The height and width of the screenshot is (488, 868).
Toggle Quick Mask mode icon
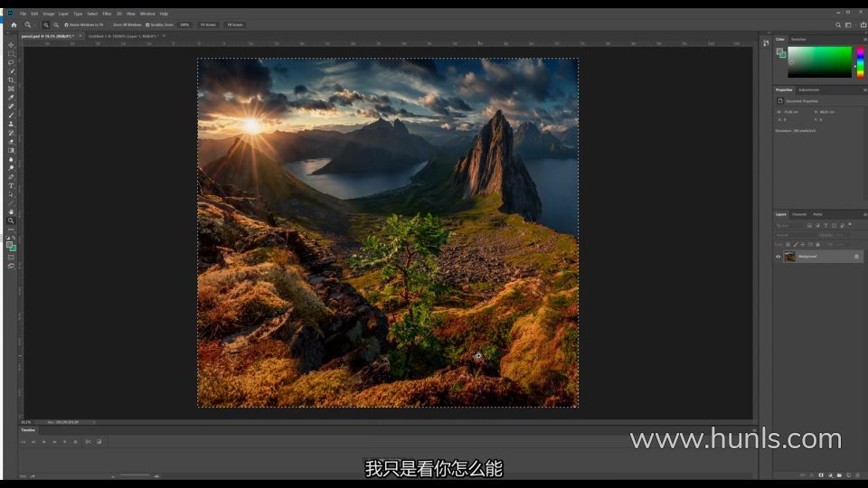[11, 258]
